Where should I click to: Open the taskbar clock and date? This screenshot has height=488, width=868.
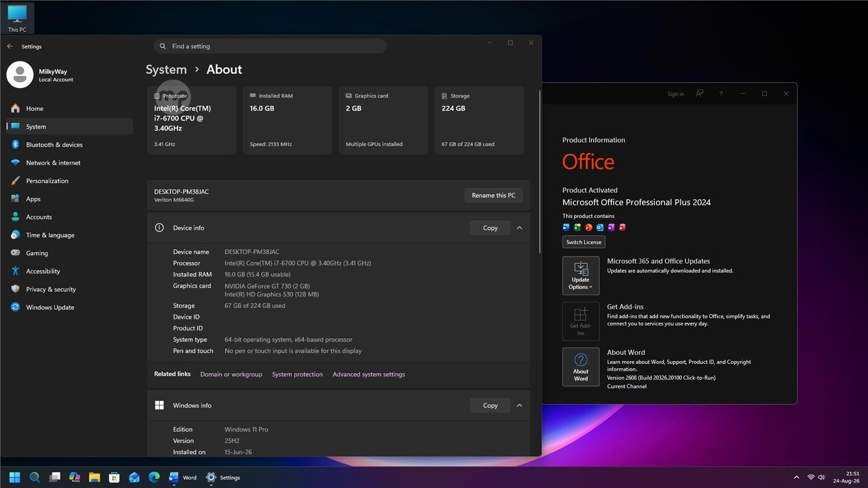point(846,477)
